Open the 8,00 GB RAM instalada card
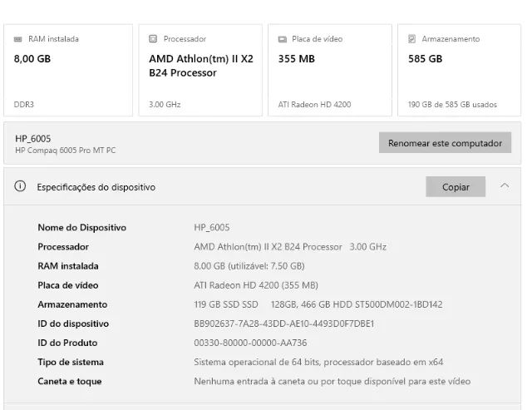532x410 pixels. pos(68,70)
